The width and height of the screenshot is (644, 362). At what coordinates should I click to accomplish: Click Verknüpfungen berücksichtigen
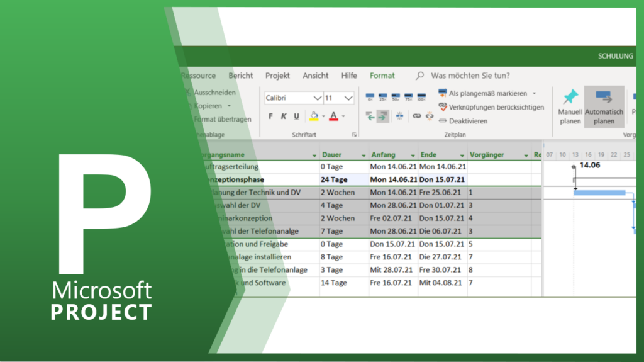[x=491, y=107]
